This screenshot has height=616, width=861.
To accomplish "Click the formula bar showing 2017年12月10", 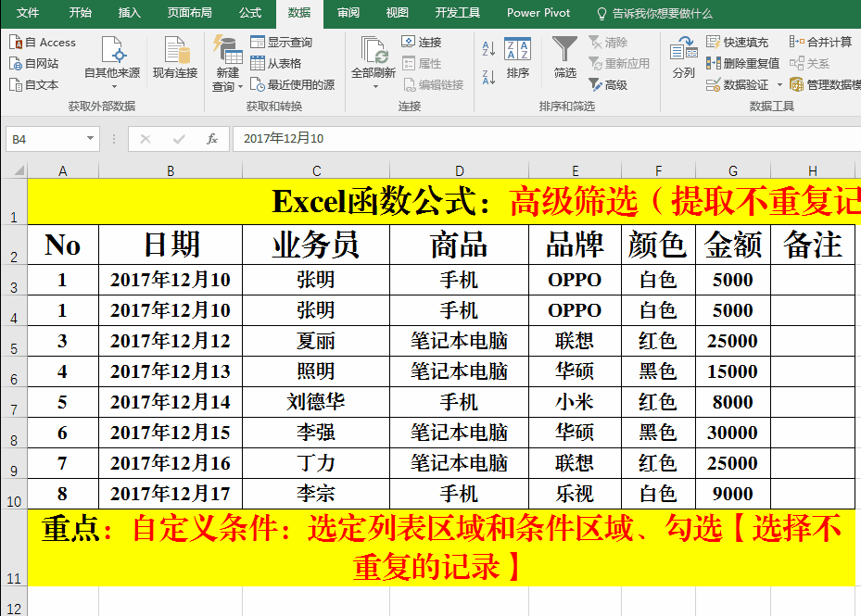I will point(547,139).
